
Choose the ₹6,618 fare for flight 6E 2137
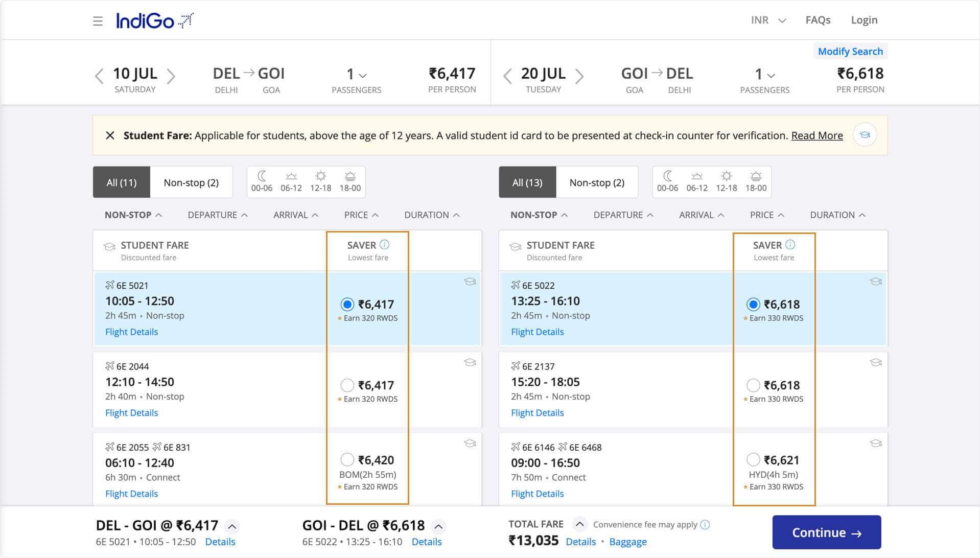click(x=754, y=385)
